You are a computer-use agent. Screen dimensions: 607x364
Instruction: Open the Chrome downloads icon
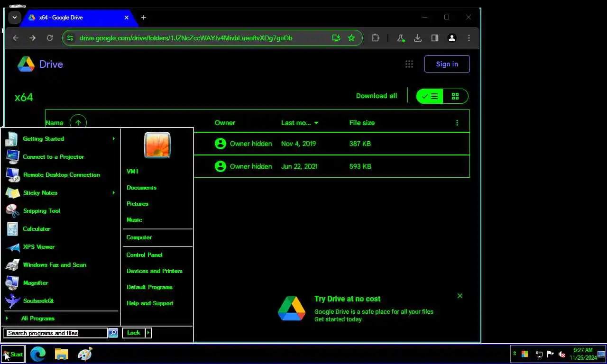tap(417, 38)
